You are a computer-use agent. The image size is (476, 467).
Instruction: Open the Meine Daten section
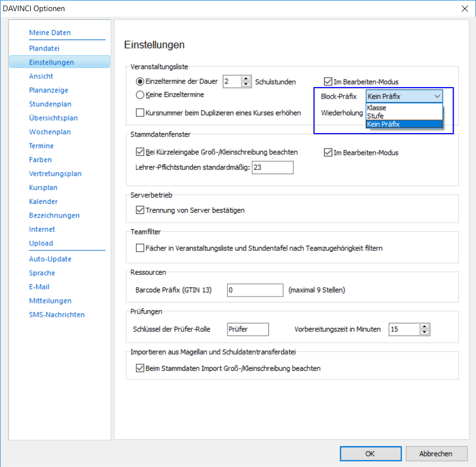tap(50, 32)
